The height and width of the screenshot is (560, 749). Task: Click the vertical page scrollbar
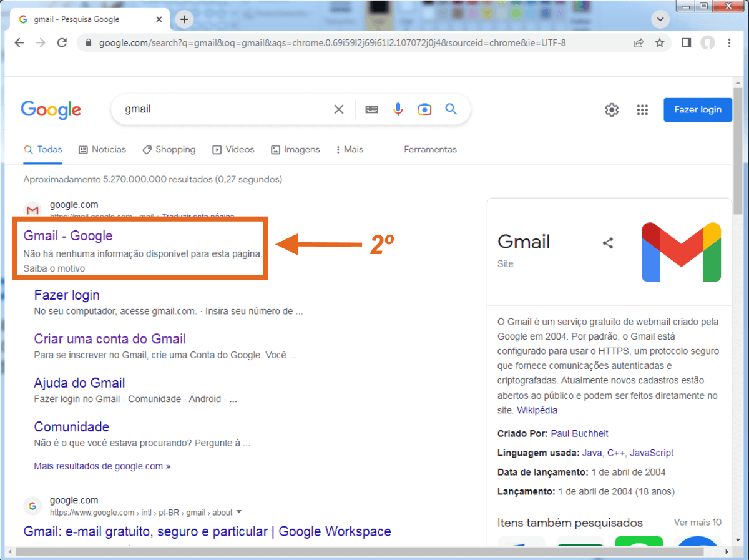[738, 150]
